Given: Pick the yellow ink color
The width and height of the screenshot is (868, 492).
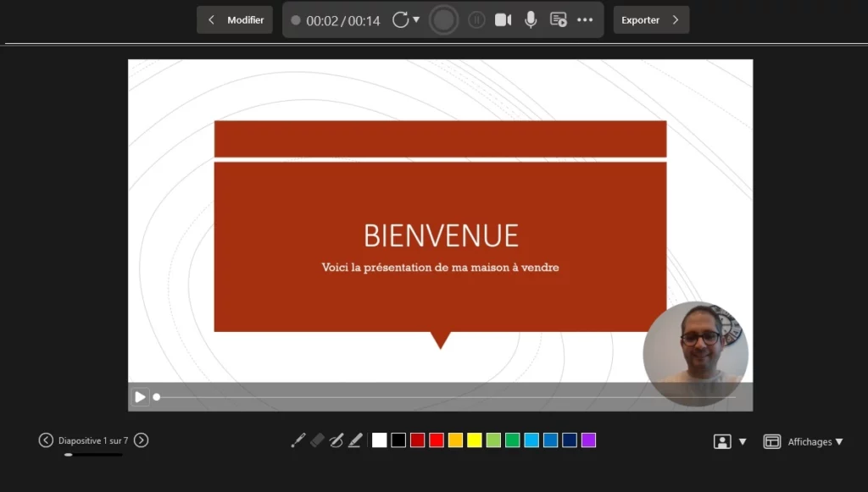Looking at the screenshot, I should (475, 440).
